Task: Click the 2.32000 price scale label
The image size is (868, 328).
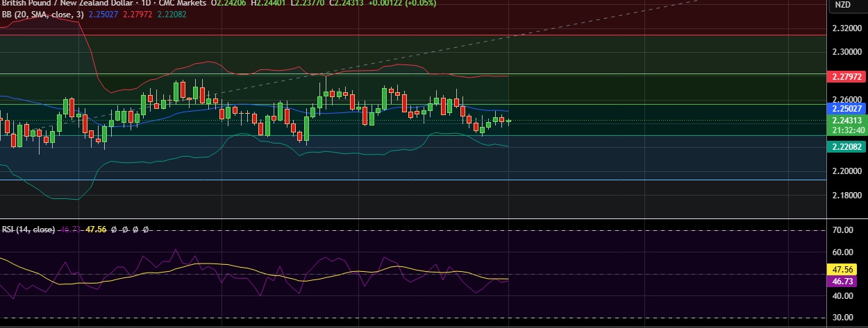Action: [x=846, y=28]
